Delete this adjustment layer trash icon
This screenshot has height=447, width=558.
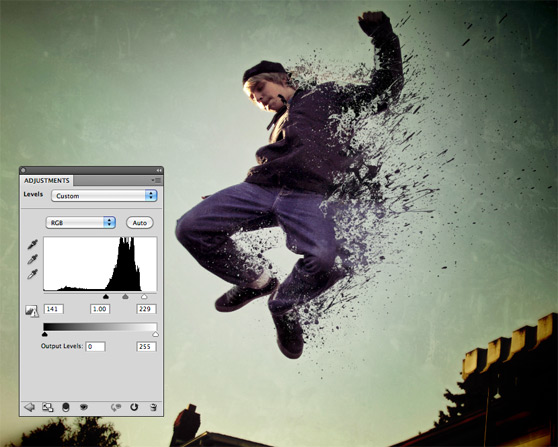[x=153, y=407]
